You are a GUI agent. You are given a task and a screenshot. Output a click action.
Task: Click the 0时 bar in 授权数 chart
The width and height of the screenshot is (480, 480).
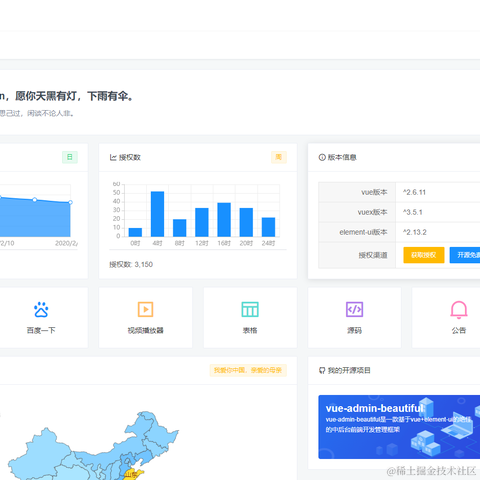(x=135, y=232)
